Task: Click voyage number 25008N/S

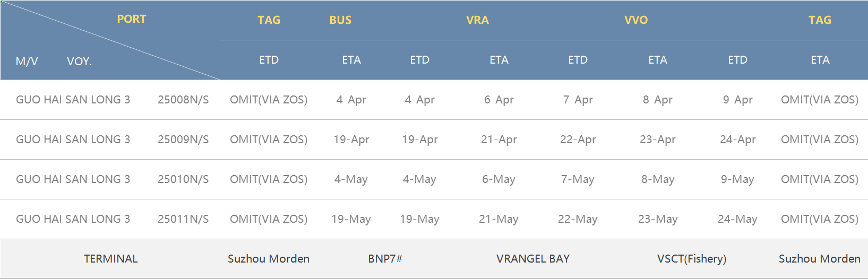Action: pyautogui.click(x=183, y=100)
